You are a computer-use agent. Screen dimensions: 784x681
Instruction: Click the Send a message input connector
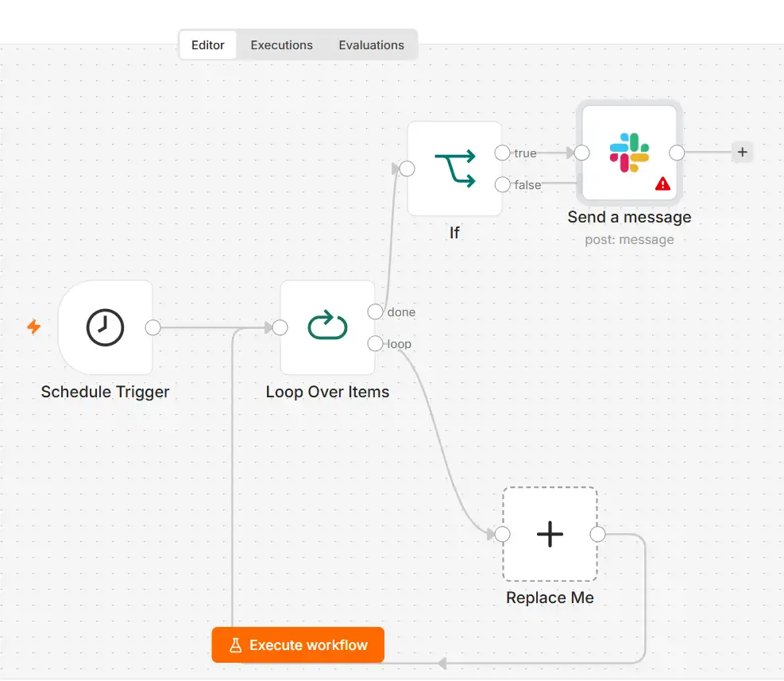coord(581,153)
